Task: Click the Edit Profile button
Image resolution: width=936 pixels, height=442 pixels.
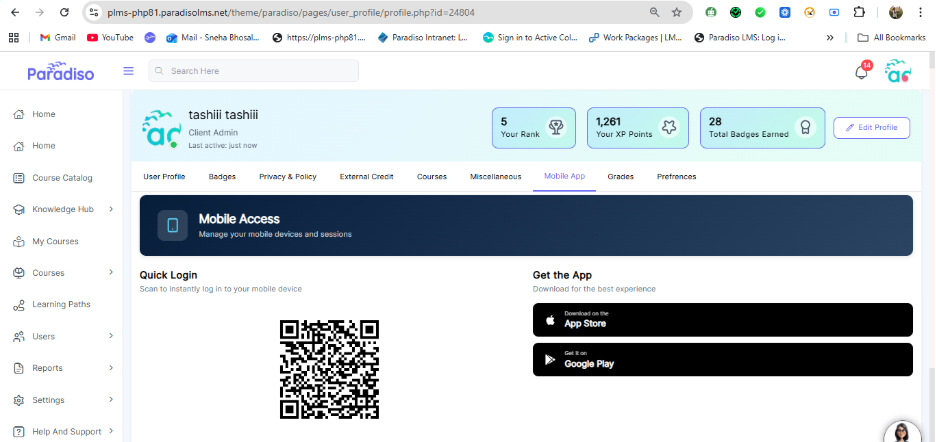Action: 871,127
